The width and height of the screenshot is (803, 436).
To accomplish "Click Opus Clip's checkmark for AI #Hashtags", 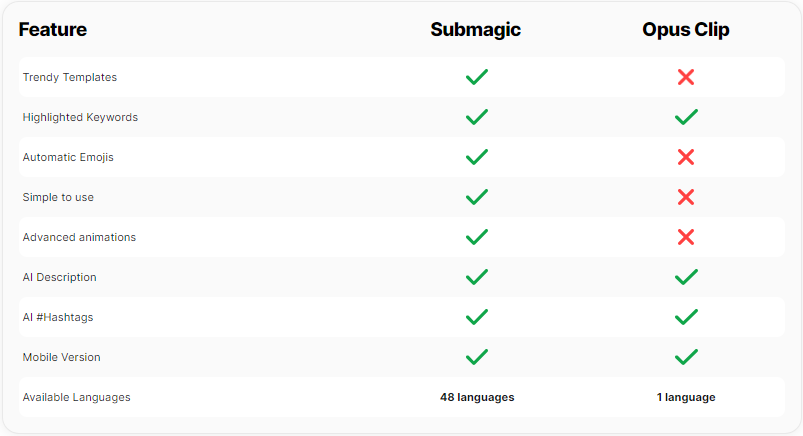I will [685, 317].
